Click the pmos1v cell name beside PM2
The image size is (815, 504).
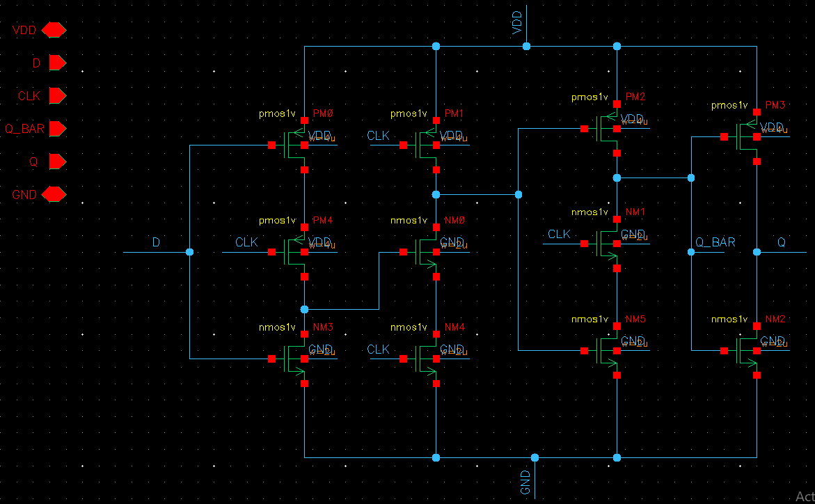pos(590,97)
